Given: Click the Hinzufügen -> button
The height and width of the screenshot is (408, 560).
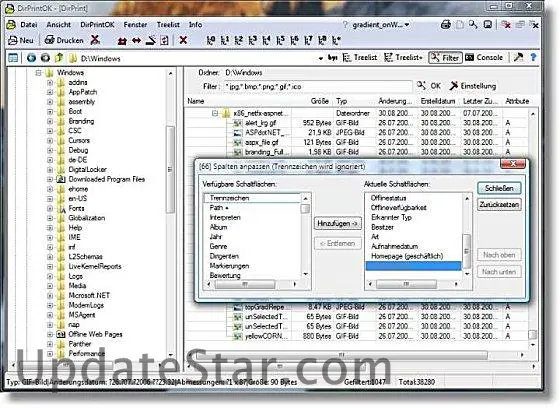Looking at the screenshot, I should 338,224.
